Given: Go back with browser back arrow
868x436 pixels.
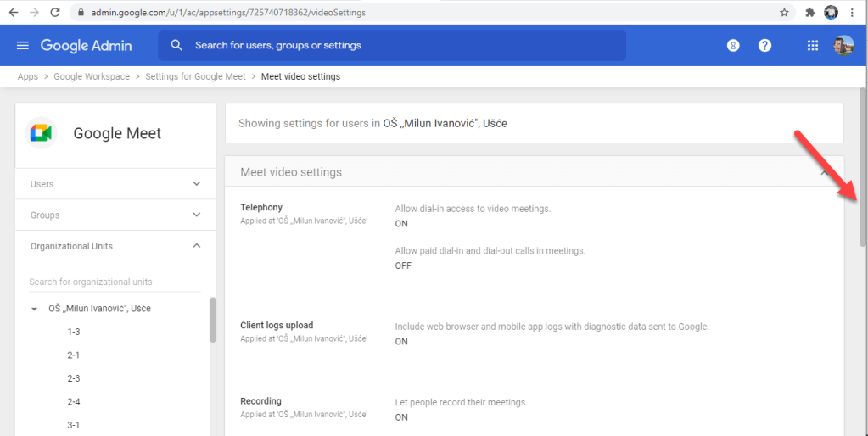Looking at the screenshot, I should click(x=13, y=13).
